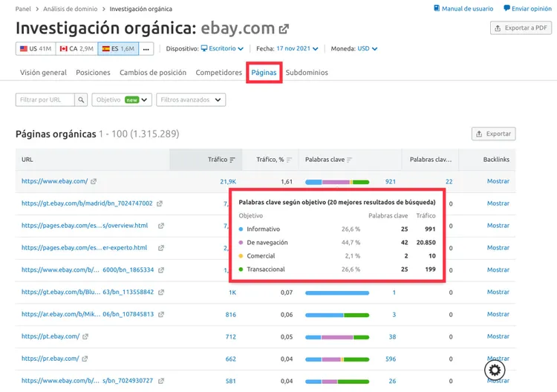The height and width of the screenshot is (392, 557).
Task: Click the 21,9K traffic value
Action: pyautogui.click(x=228, y=181)
